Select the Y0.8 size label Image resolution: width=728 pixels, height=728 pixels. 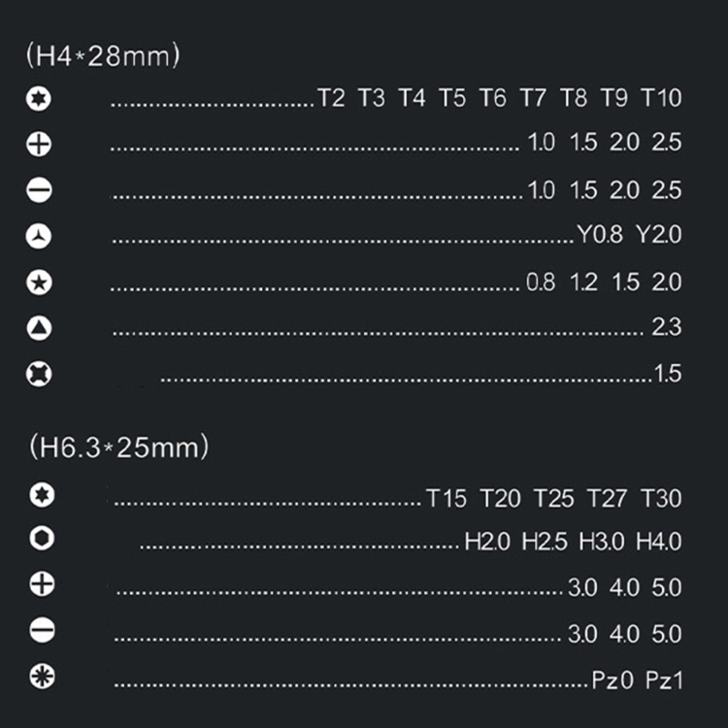coord(600,234)
